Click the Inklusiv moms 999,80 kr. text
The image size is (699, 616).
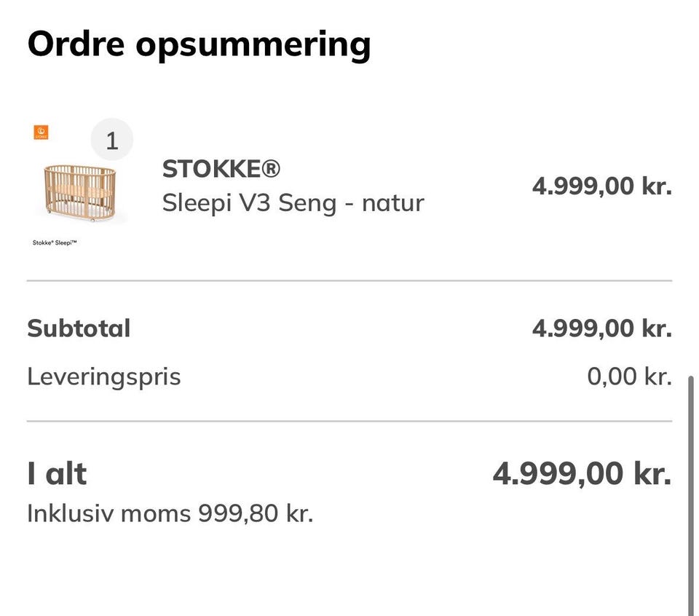pos(170,513)
